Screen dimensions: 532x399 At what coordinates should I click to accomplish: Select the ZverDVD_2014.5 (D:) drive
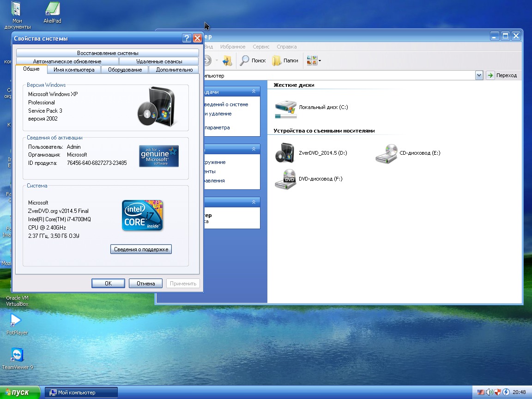click(x=284, y=153)
